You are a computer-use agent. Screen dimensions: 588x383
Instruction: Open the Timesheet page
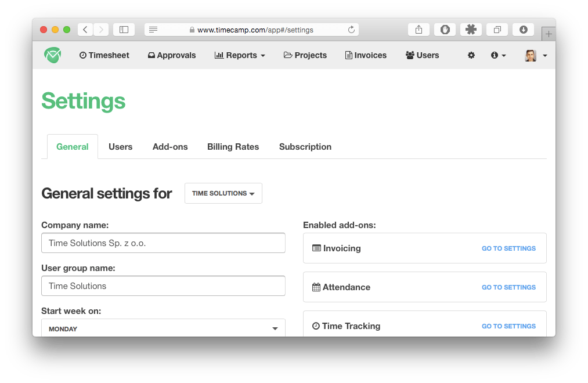[104, 55]
